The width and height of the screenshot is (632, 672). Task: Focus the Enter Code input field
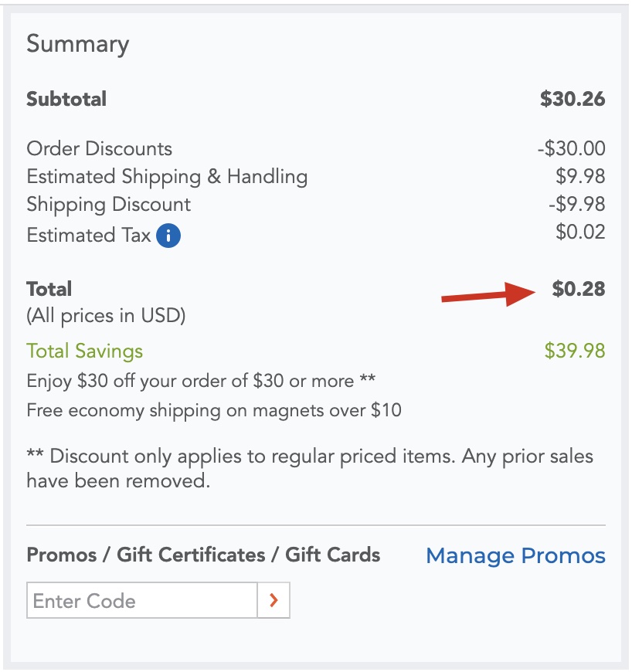click(141, 601)
